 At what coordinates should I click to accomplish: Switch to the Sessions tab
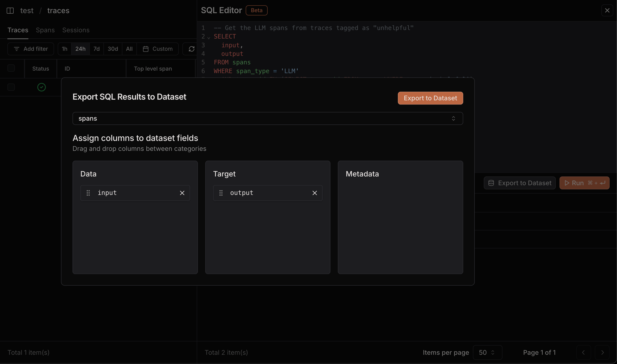[x=76, y=30]
